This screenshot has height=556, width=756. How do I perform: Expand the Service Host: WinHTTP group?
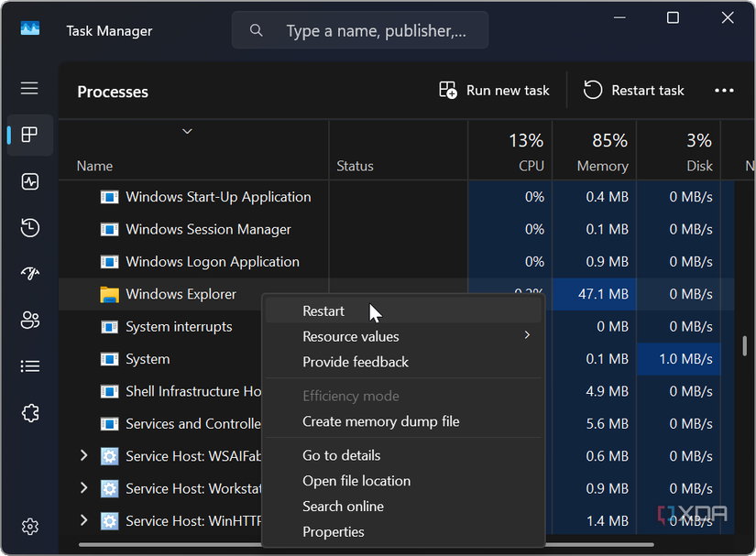83,520
